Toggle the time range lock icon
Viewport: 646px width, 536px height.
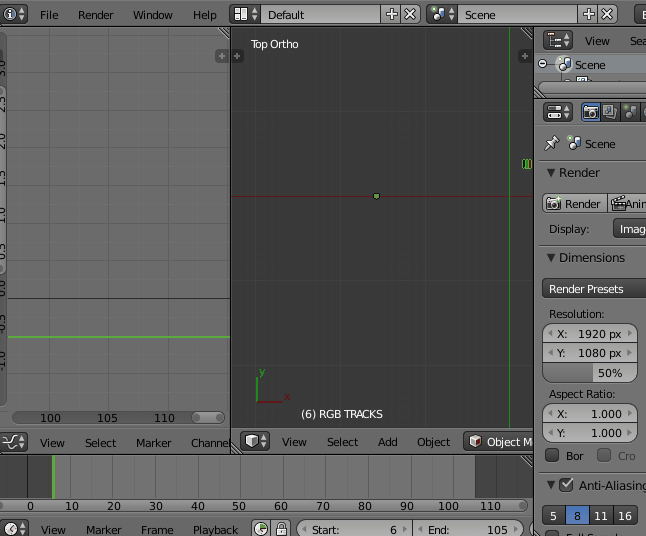point(281,529)
